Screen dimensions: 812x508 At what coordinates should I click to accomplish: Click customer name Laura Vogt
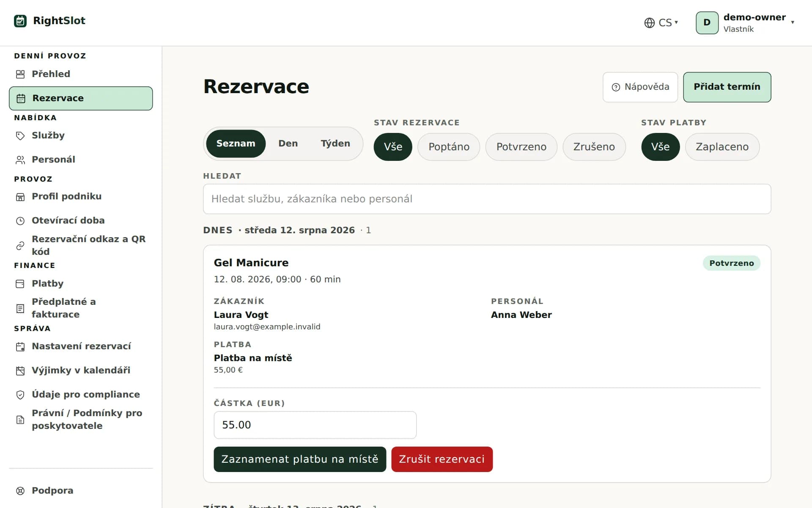coord(241,315)
